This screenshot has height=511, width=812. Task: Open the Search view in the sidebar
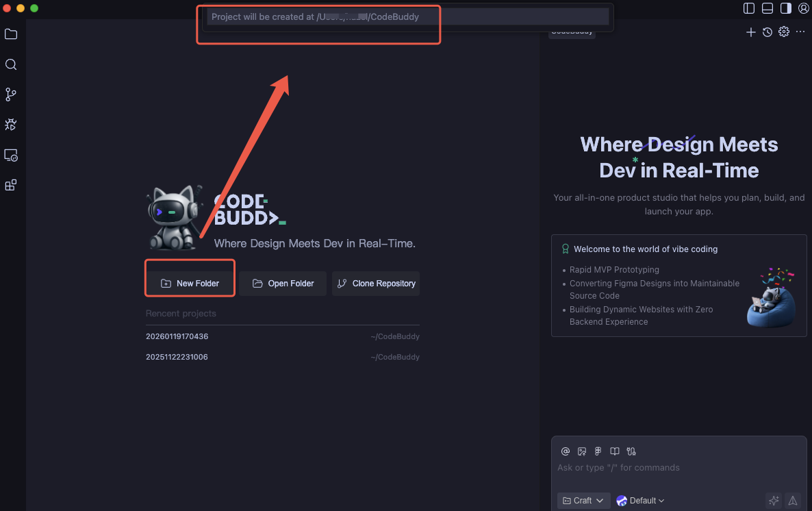[11, 64]
